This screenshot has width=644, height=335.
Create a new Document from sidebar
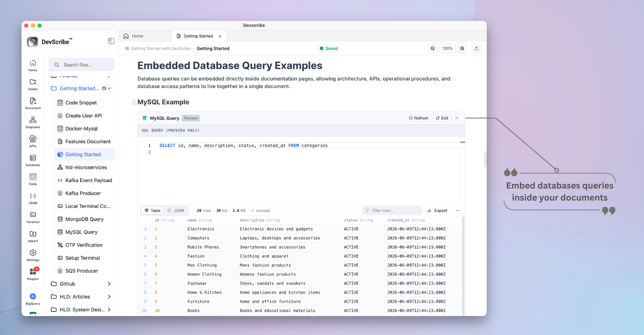coord(33,103)
